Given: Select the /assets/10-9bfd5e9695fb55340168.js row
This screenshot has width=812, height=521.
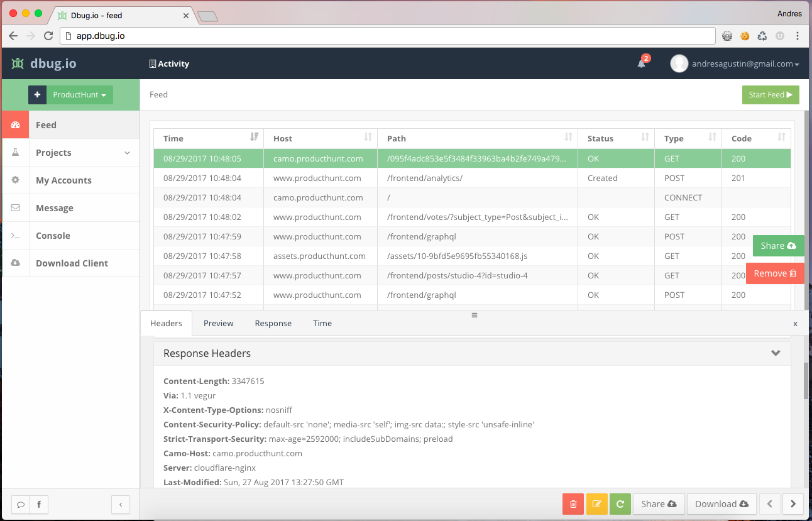Looking at the screenshot, I should point(472,256).
